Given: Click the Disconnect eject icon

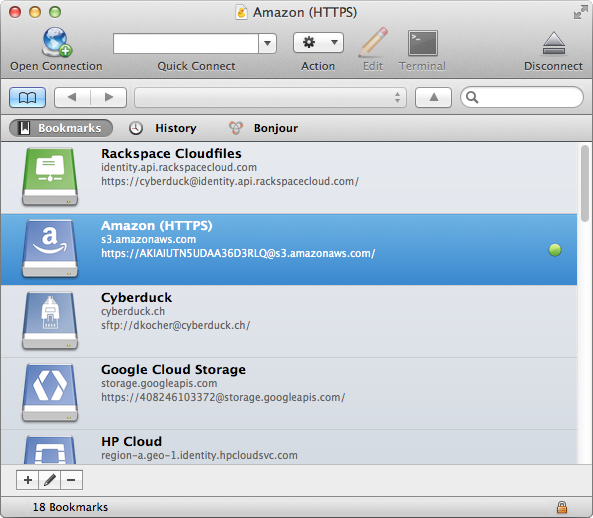Looking at the screenshot, I should click(x=554, y=43).
